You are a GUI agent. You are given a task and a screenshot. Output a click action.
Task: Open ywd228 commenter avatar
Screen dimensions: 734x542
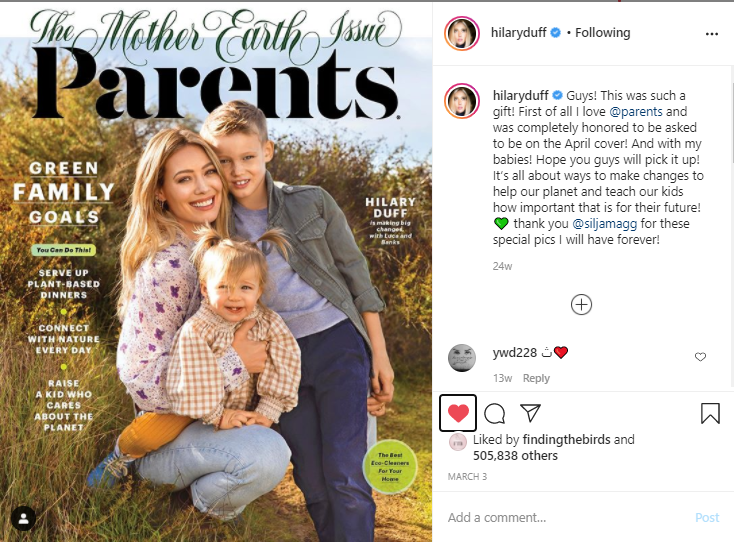(x=462, y=358)
